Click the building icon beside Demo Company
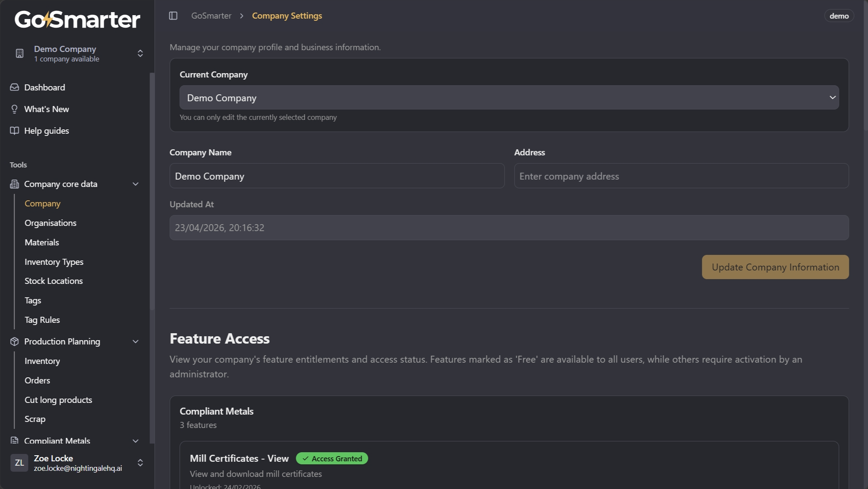 coord(19,53)
